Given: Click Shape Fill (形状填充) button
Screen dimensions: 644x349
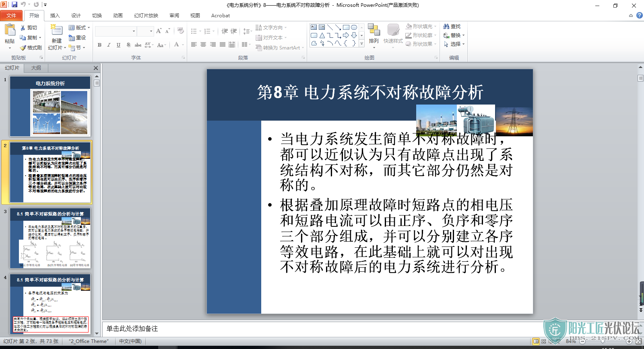Looking at the screenshot, I should click(421, 26).
